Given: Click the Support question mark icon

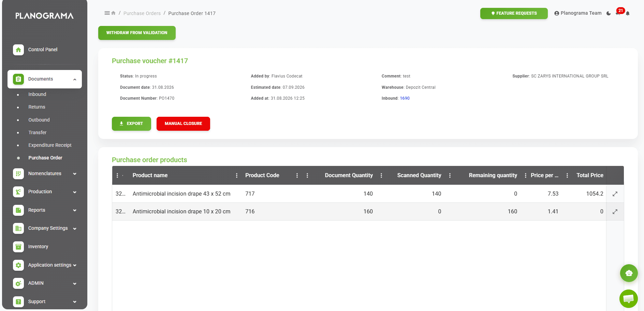Looking at the screenshot, I should 18,302.
